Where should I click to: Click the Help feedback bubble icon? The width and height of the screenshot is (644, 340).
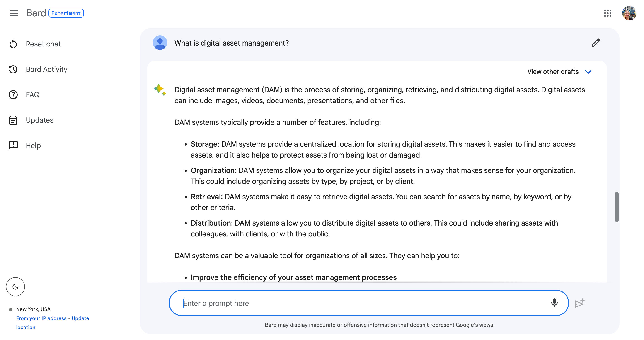click(x=13, y=146)
